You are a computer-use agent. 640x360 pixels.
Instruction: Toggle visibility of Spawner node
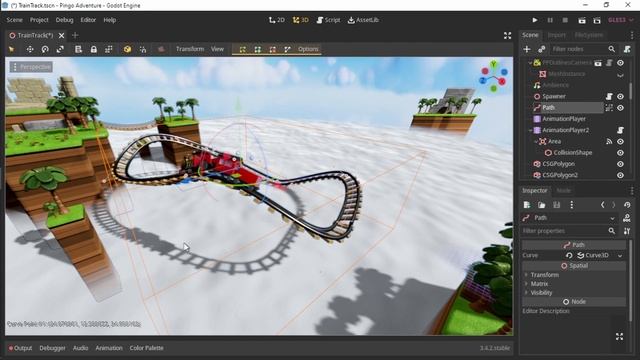point(620,97)
